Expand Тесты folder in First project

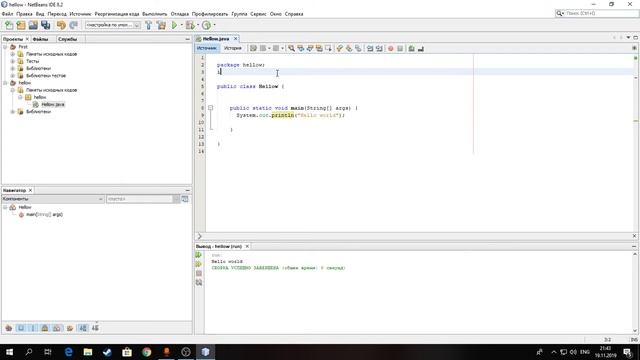click(13, 61)
